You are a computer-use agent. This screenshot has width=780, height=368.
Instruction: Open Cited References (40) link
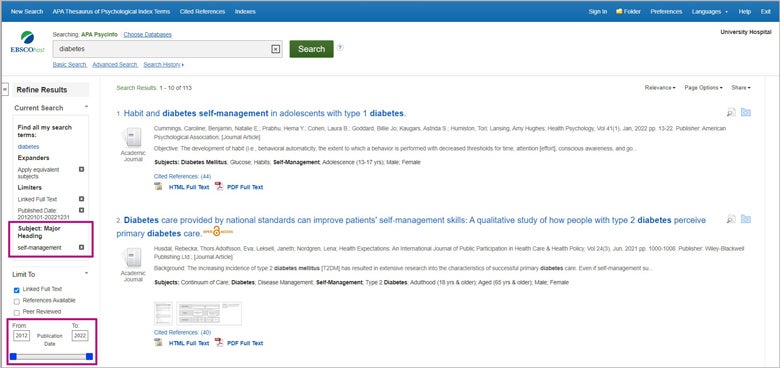coord(183,332)
